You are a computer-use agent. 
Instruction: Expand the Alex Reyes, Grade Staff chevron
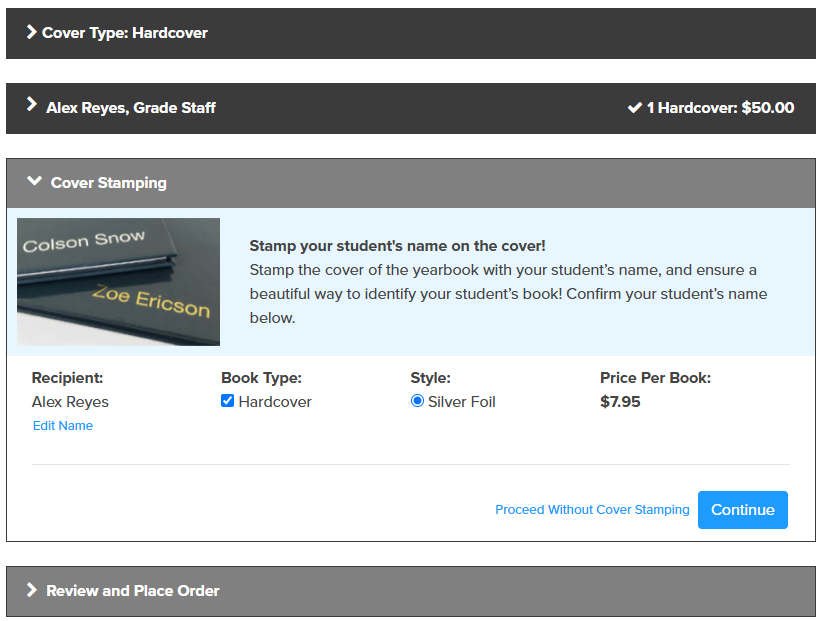[x=31, y=104]
